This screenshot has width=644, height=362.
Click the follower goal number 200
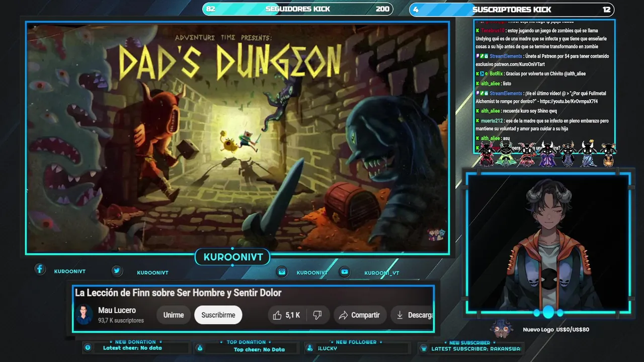[x=382, y=9]
